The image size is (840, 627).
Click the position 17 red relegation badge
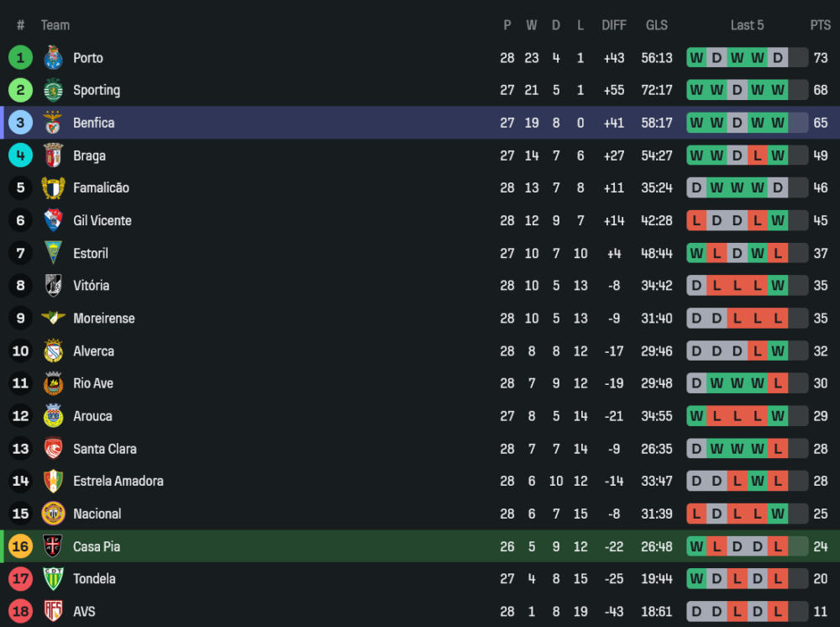click(x=20, y=579)
